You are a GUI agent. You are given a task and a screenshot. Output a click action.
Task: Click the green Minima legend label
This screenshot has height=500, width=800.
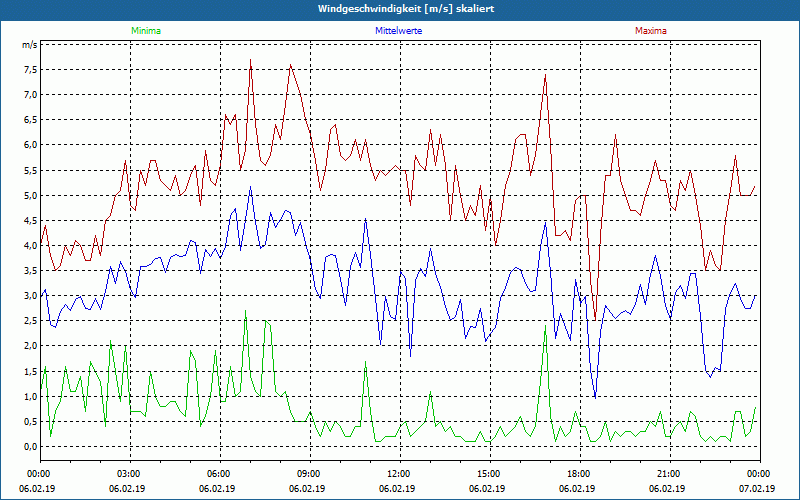point(146,31)
